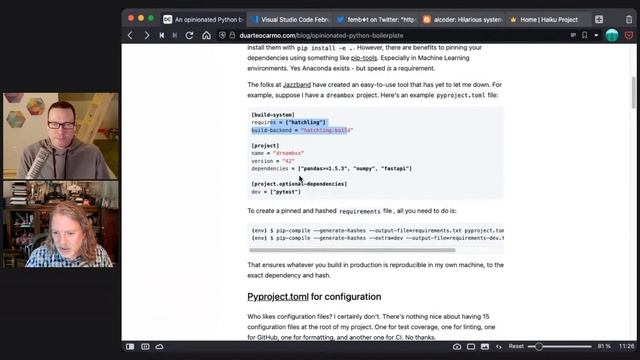Click the 11:26 clock in status bar
The image size is (640, 360).
pyautogui.click(x=627, y=346)
